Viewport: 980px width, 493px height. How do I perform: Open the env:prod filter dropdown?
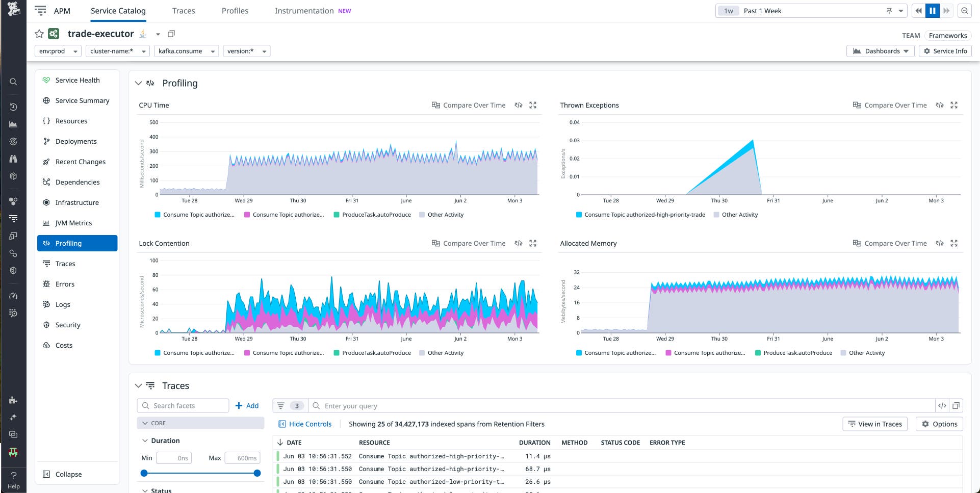pos(58,51)
